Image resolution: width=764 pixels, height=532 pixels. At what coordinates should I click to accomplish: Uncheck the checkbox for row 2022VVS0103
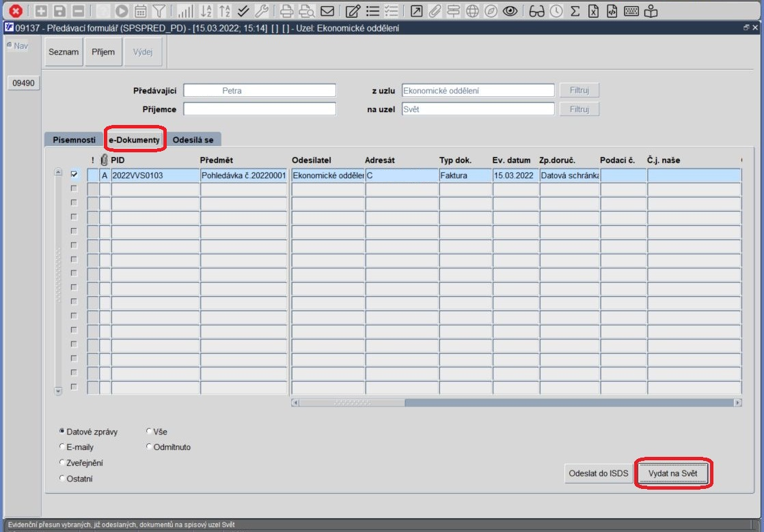[x=74, y=174]
